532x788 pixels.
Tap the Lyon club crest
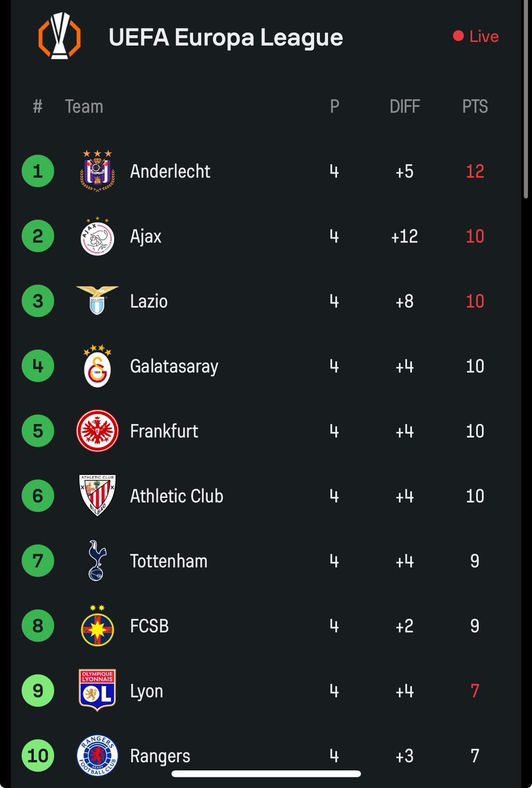pos(97,689)
